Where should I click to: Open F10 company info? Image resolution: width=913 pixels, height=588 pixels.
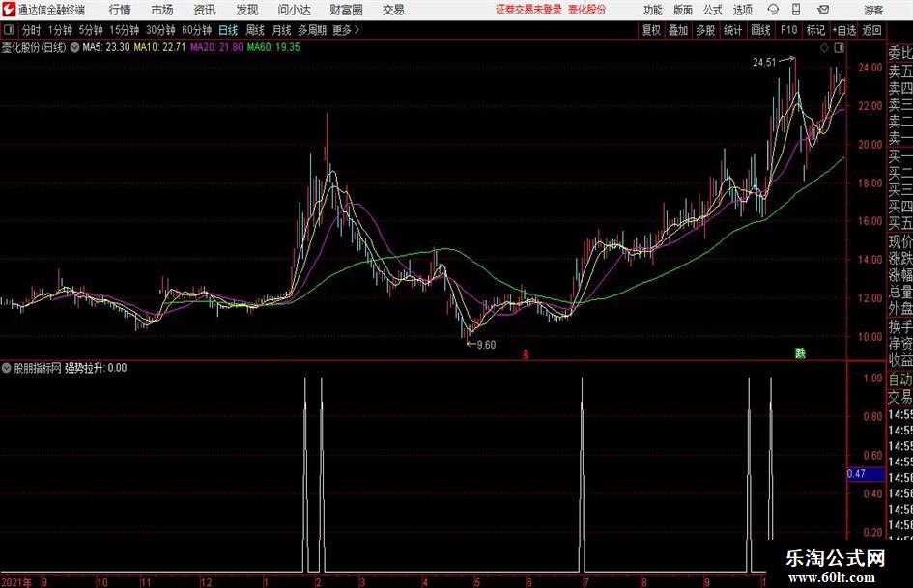[x=788, y=30]
